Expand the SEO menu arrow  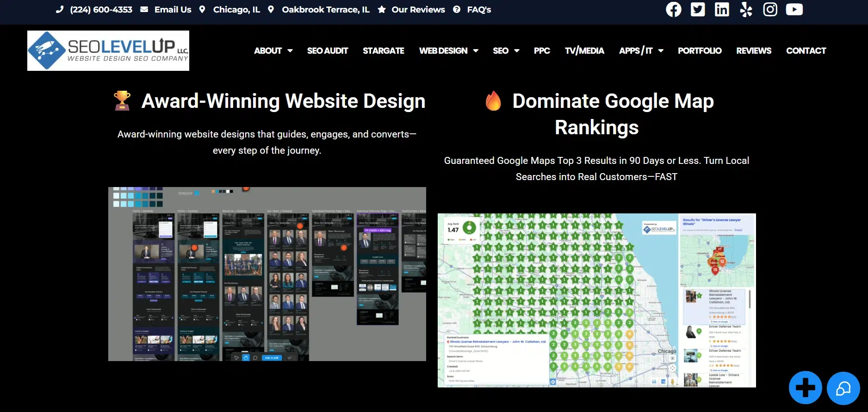click(517, 51)
